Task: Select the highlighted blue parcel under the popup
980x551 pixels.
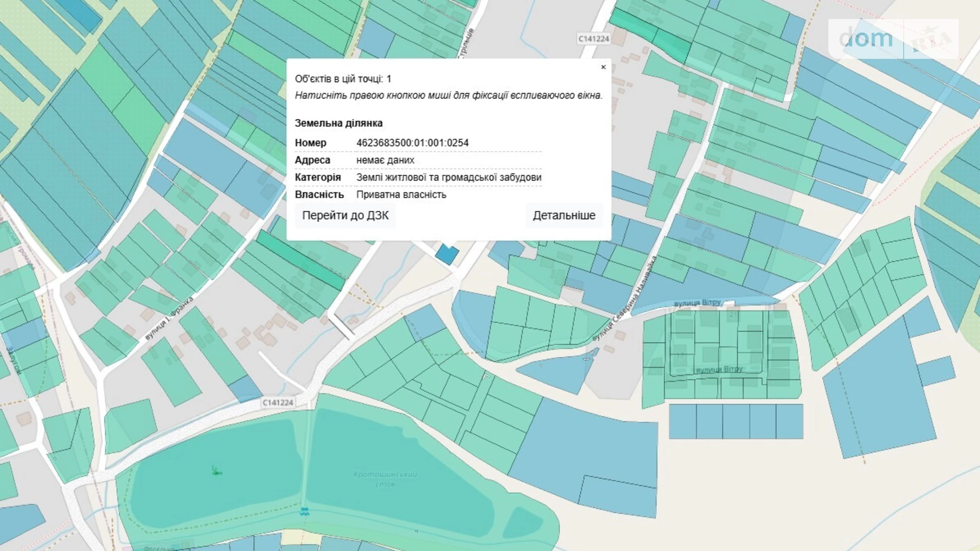Action: tap(447, 255)
